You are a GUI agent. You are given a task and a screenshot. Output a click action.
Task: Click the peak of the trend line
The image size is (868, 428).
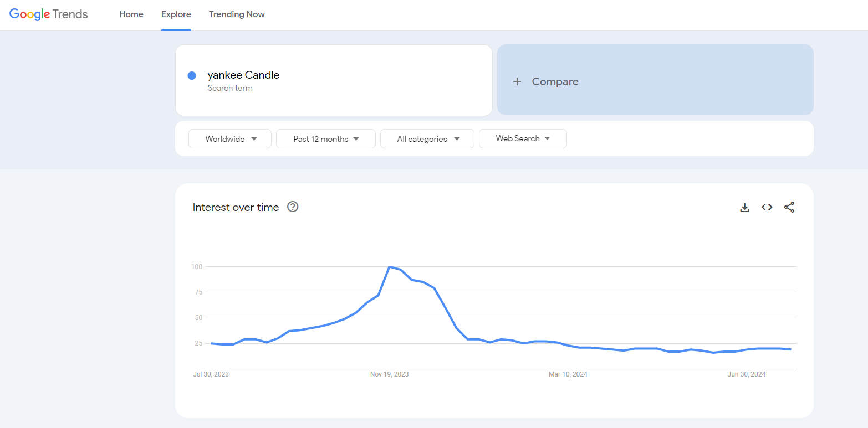tap(390, 267)
